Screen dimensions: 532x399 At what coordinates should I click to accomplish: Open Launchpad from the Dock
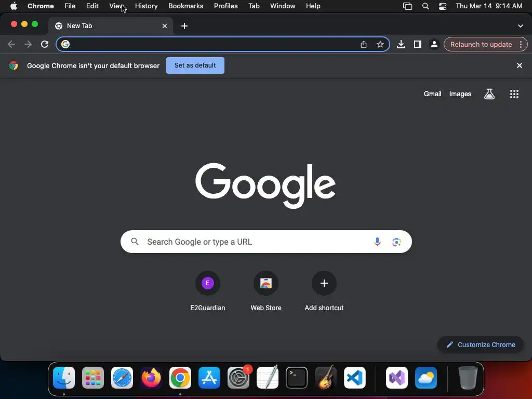93,378
